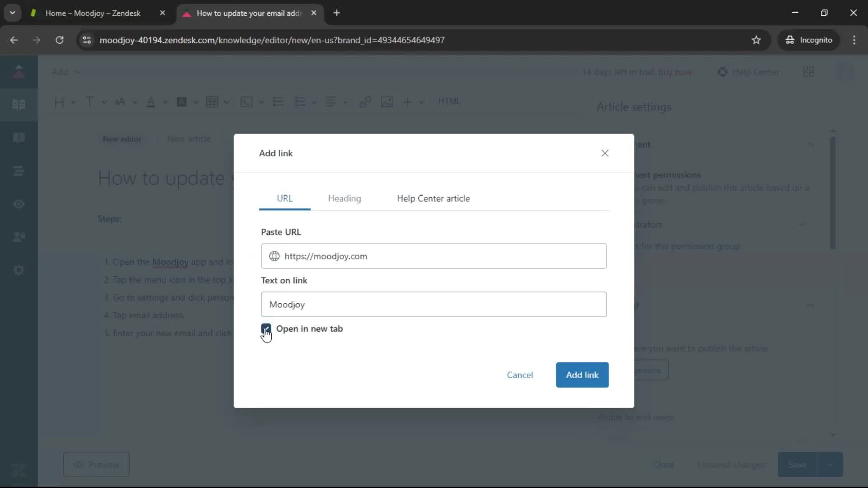Cancel the Add link dialog
Viewport: 868px width, 488px height.
pos(520,375)
